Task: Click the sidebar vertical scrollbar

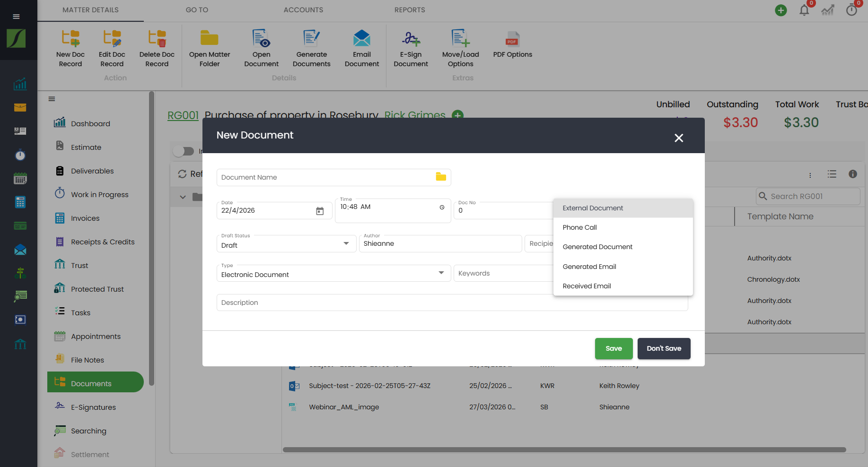Action: (151, 239)
